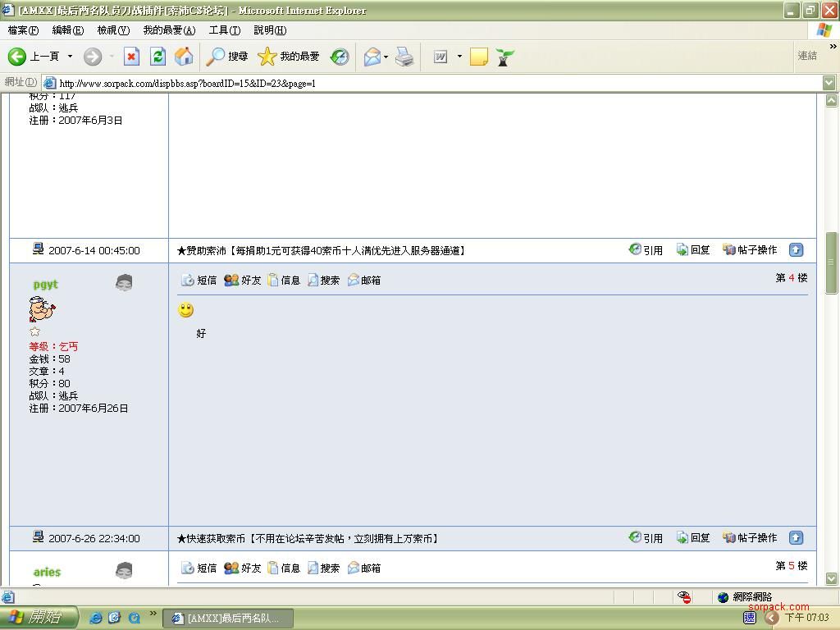
Task: Click the Stop loading toolbar icon
Action: 131,56
